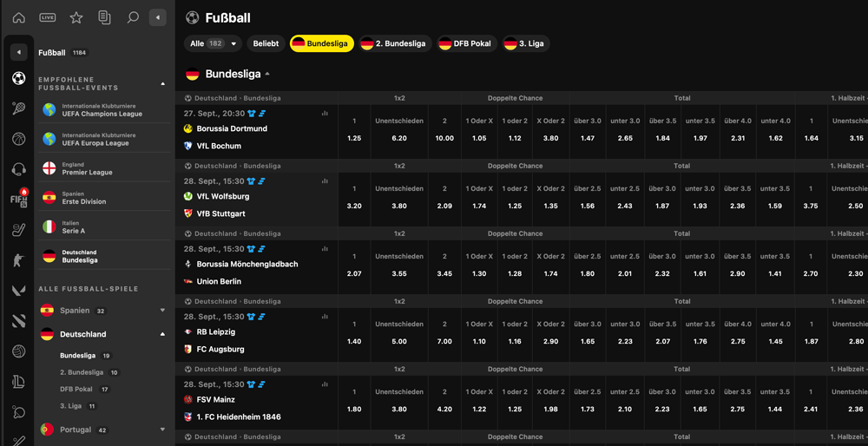Select the Counter-Strike shooter icon
Image resolution: width=868 pixels, height=446 pixels.
19,260
